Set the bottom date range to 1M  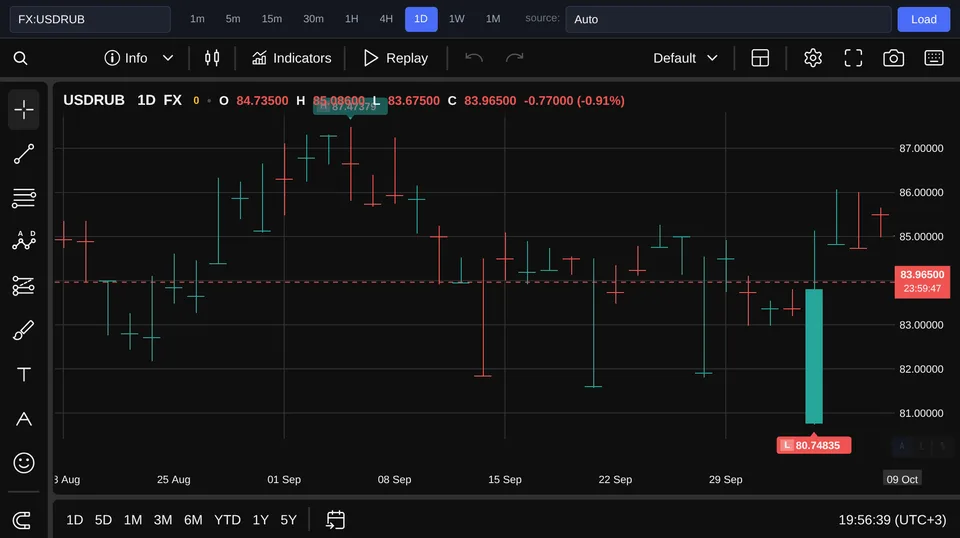pos(133,520)
